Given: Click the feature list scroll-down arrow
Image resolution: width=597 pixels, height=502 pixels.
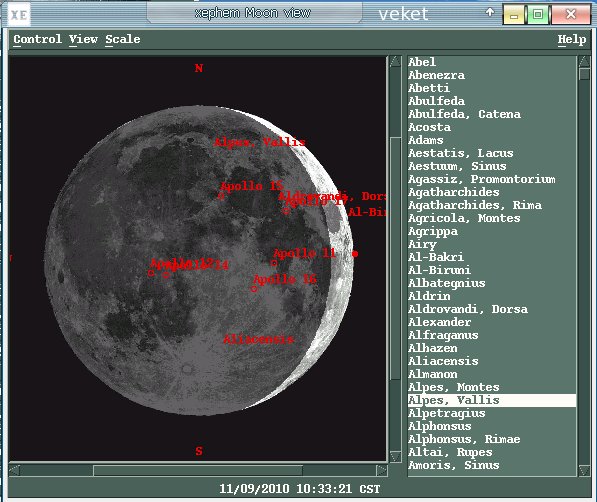Looking at the screenshot, I should point(584,471).
